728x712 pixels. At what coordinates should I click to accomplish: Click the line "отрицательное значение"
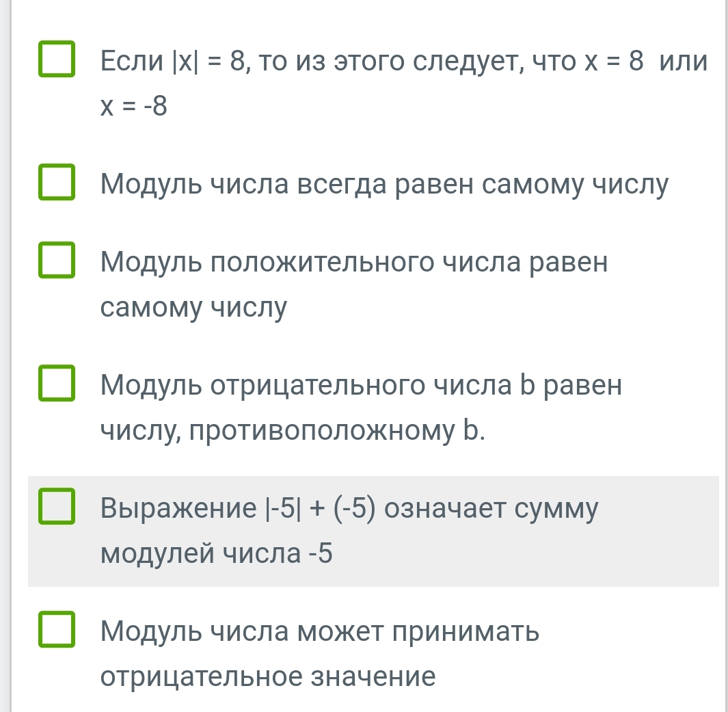point(267,676)
